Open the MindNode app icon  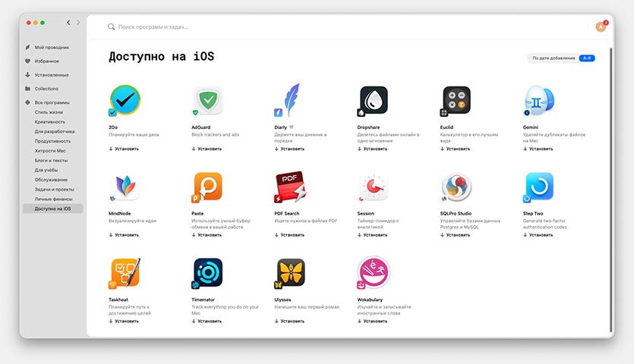125,187
